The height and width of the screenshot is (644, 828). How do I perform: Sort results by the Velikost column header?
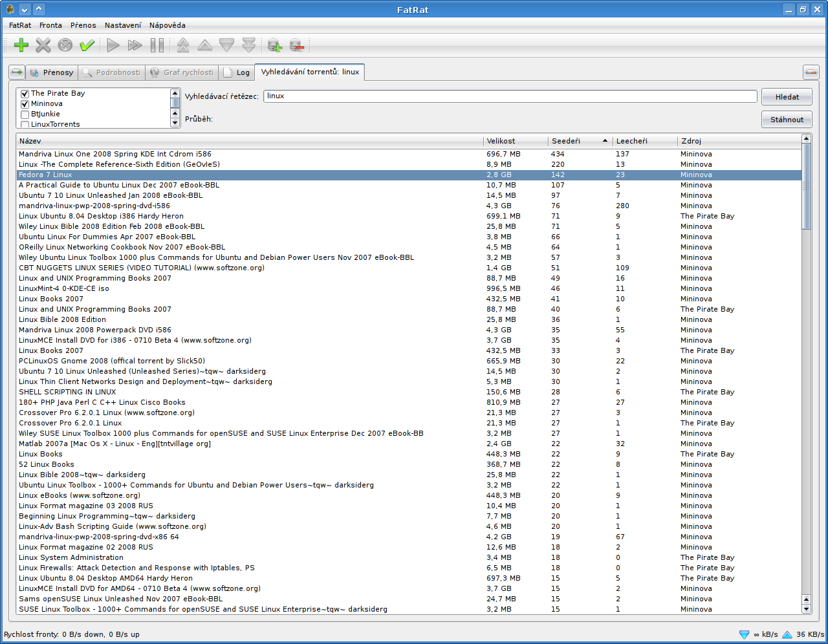[x=516, y=141]
